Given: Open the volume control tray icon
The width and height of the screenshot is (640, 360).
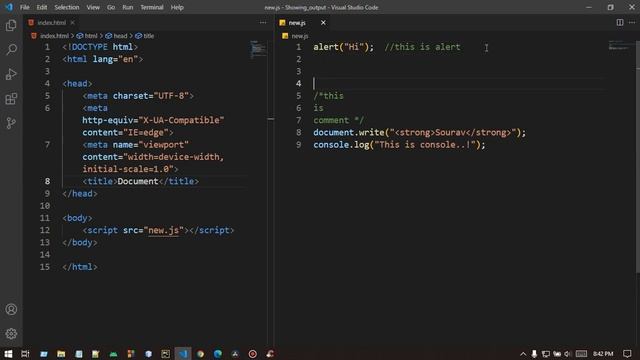Looking at the screenshot, I should coord(567,354).
